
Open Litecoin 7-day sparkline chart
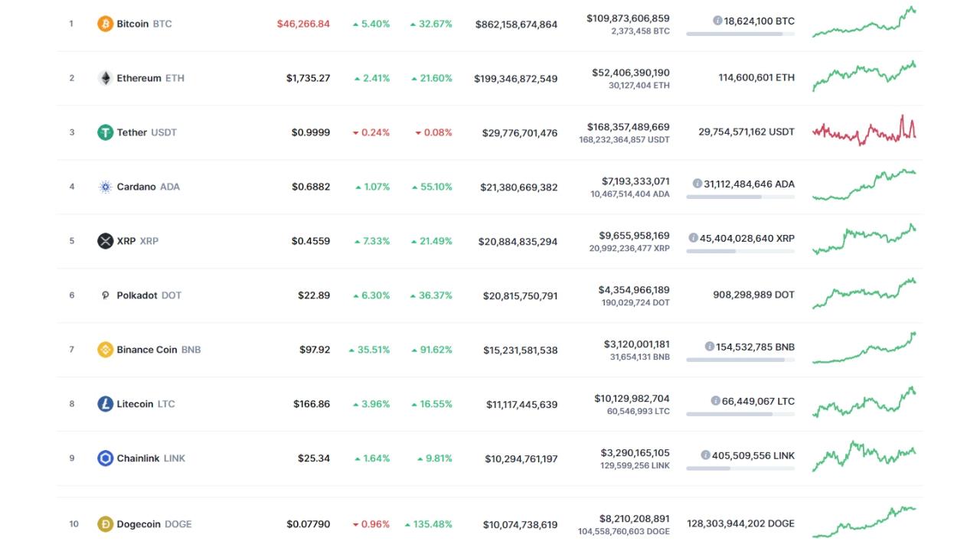point(864,402)
